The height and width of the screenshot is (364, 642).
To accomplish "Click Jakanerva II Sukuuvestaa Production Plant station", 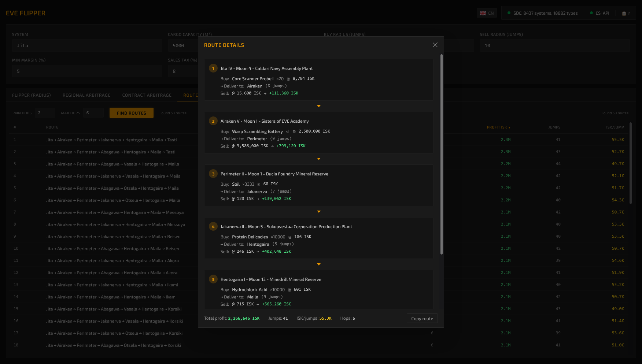I will [286, 227].
